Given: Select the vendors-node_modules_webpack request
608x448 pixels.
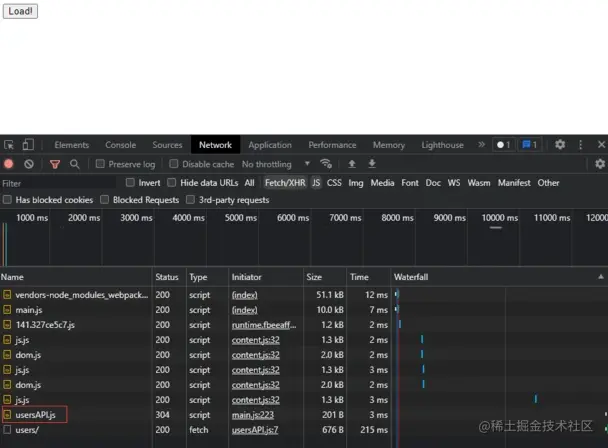Looking at the screenshot, I should [x=304, y=295].
